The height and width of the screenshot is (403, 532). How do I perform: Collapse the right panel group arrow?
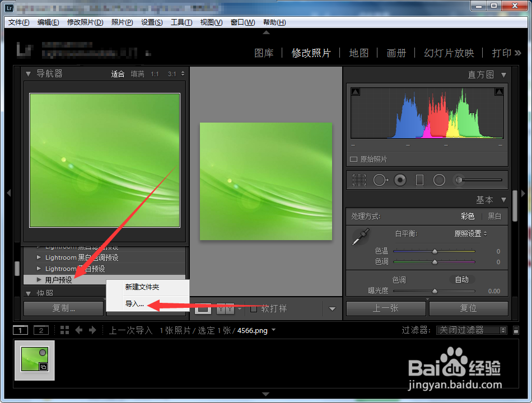523,193
